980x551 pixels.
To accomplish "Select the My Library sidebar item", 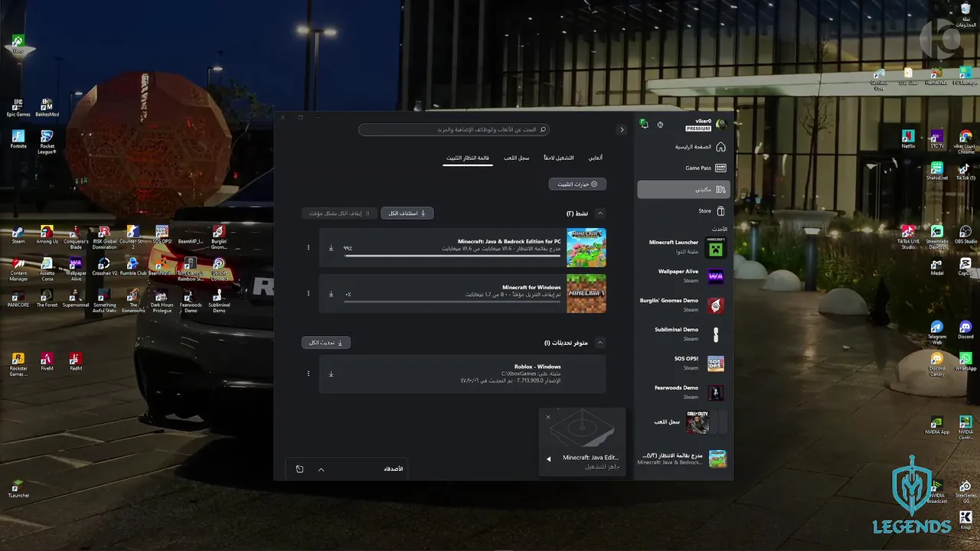I will tap(683, 189).
